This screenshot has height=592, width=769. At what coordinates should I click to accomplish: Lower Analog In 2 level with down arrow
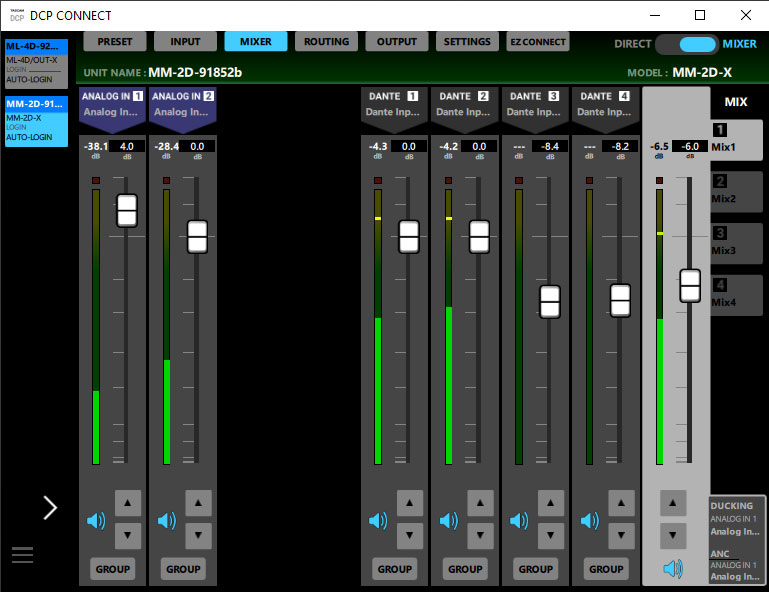199,536
